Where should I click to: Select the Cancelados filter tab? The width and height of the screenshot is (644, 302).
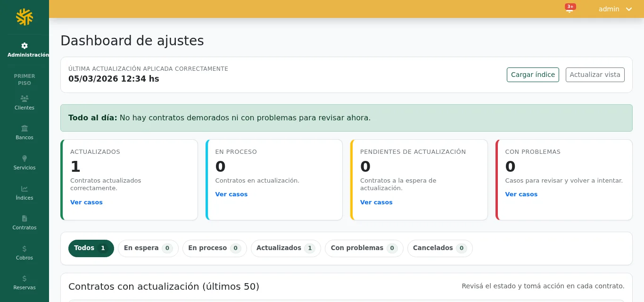[440, 248]
